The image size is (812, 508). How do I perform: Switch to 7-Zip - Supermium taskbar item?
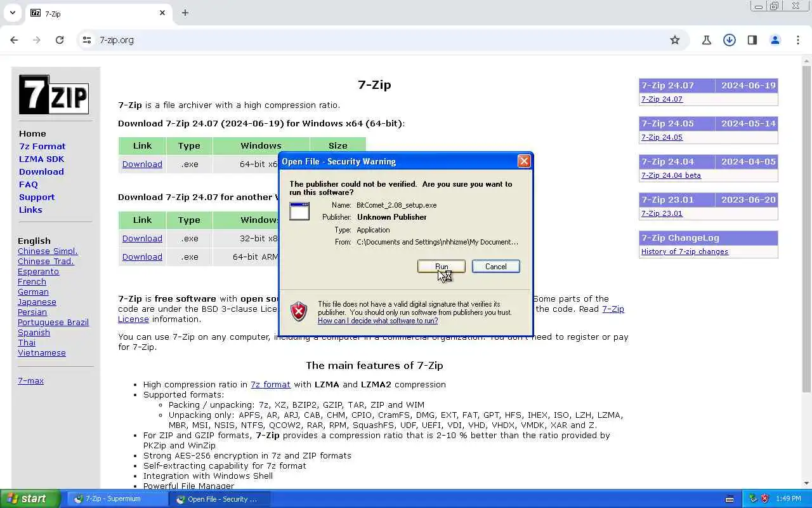pyautogui.click(x=117, y=498)
